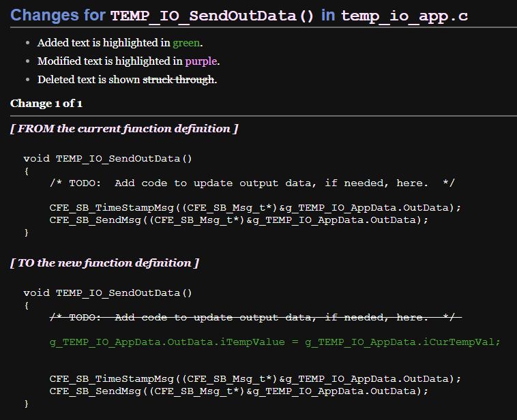Click CFE_SB_TimeStampMsg line in the current definition
The width and height of the screenshot is (517, 420).
tap(255, 207)
